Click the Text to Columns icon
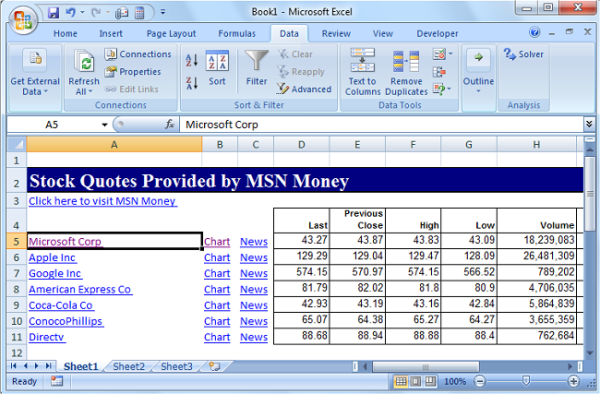 point(362,72)
